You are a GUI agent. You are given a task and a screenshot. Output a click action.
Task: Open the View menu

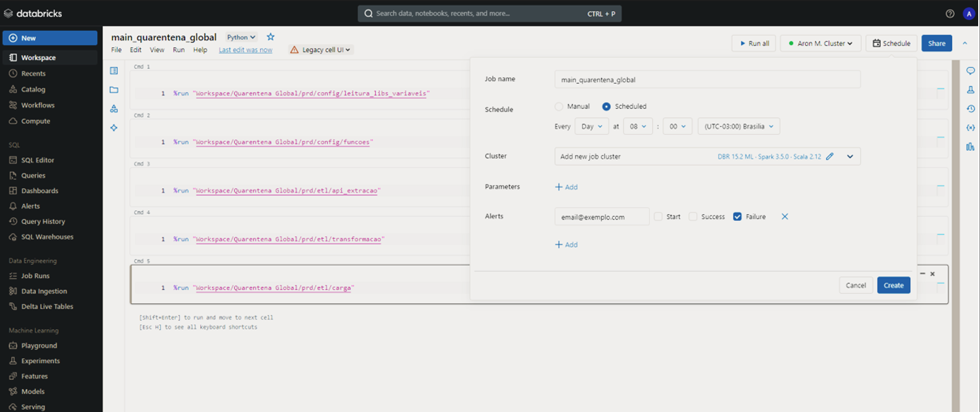[157, 50]
